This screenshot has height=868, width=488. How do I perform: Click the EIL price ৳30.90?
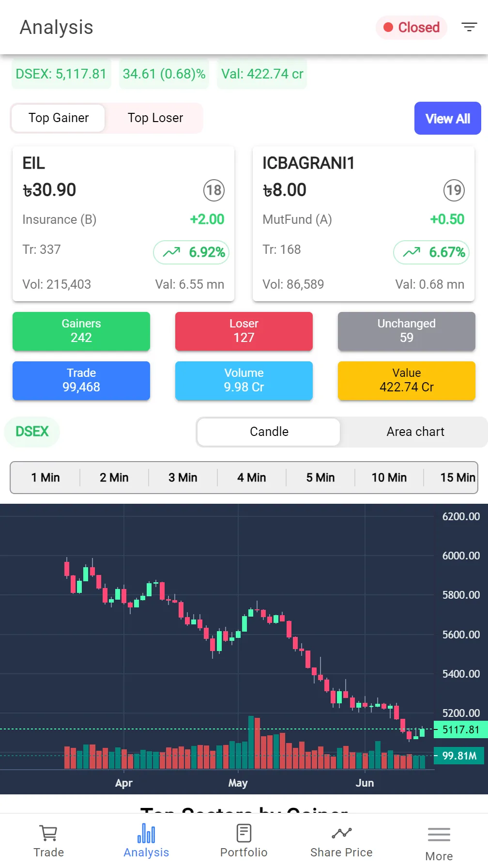pyautogui.click(x=49, y=190)
